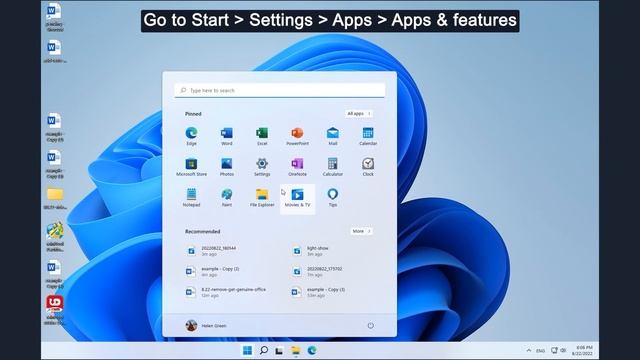Viewport: 640px width, 360px height.
Task: Open the Calculator app
Action: (x=333, y=167)
